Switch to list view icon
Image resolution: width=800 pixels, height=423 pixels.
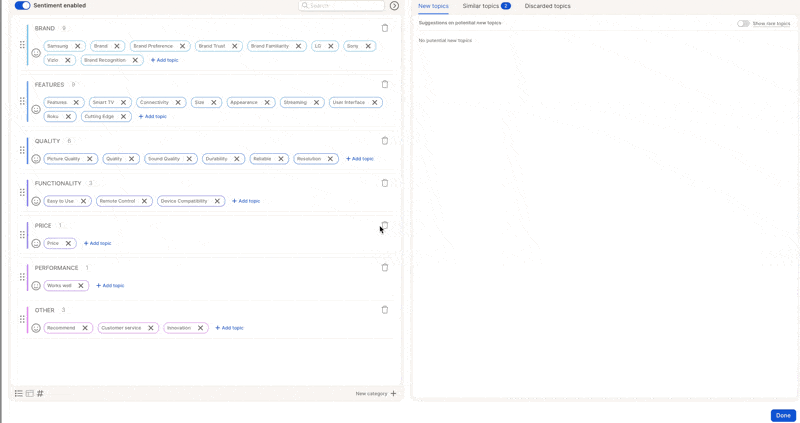(x=19, y=393)
